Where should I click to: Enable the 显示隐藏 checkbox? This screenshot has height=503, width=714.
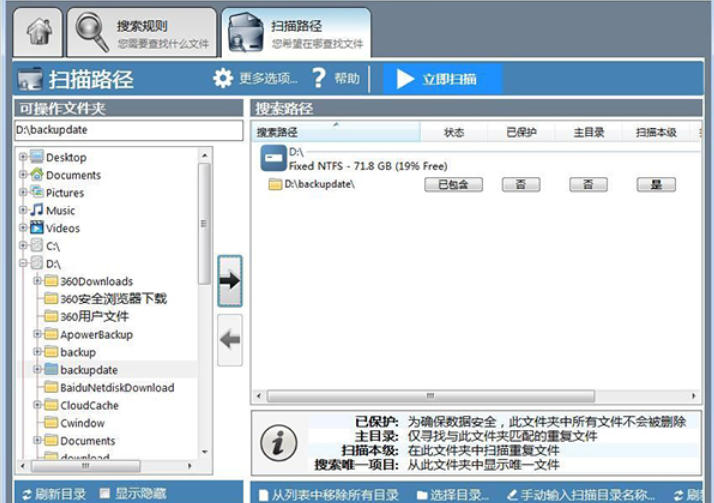pyautogui.click(x=105, y=493)
